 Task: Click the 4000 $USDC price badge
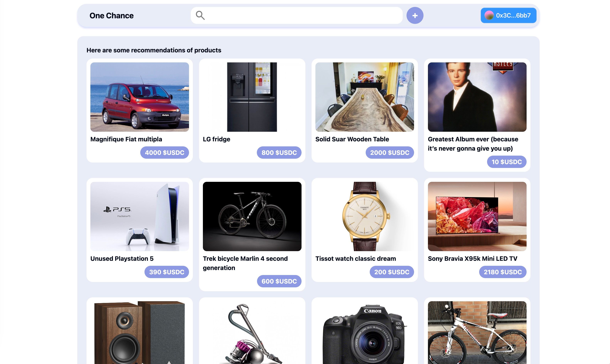(x=164, y=153)
